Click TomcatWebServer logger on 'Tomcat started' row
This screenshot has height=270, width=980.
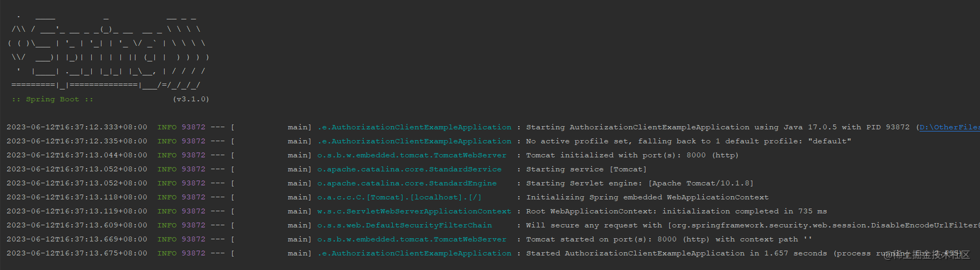point(412,239)
